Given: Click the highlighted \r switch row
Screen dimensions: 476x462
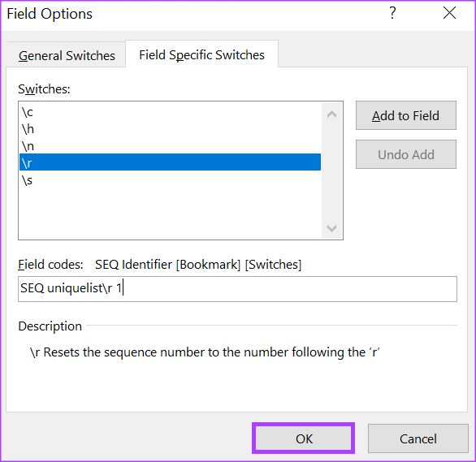Looking at the screenshot, I should coord(170,162).
